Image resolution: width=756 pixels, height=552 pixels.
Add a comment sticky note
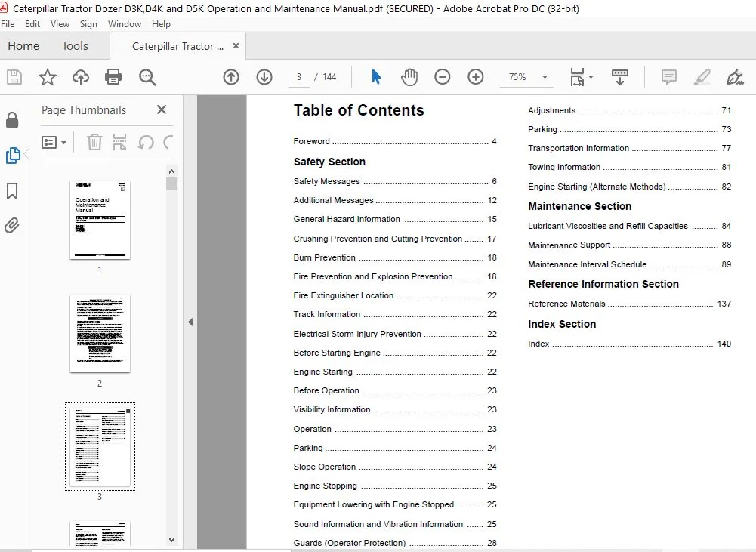pyautogui.click(x=668, y=77)
